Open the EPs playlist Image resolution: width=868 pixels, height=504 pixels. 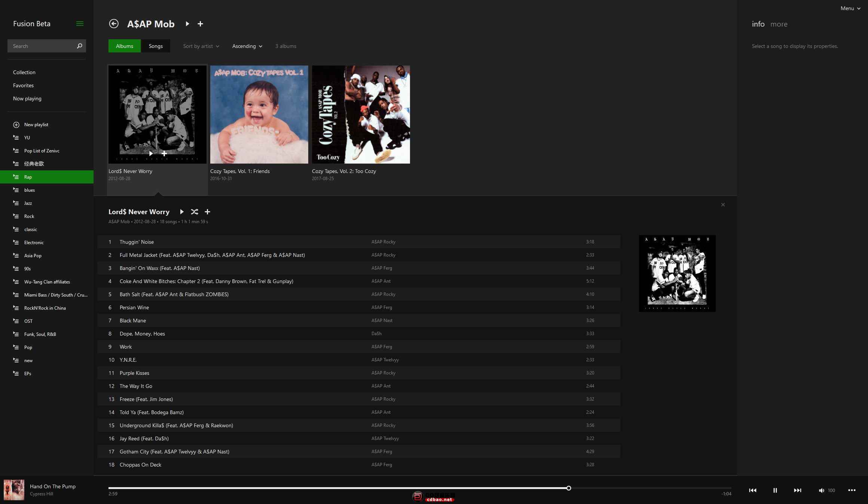pos(47,373)
